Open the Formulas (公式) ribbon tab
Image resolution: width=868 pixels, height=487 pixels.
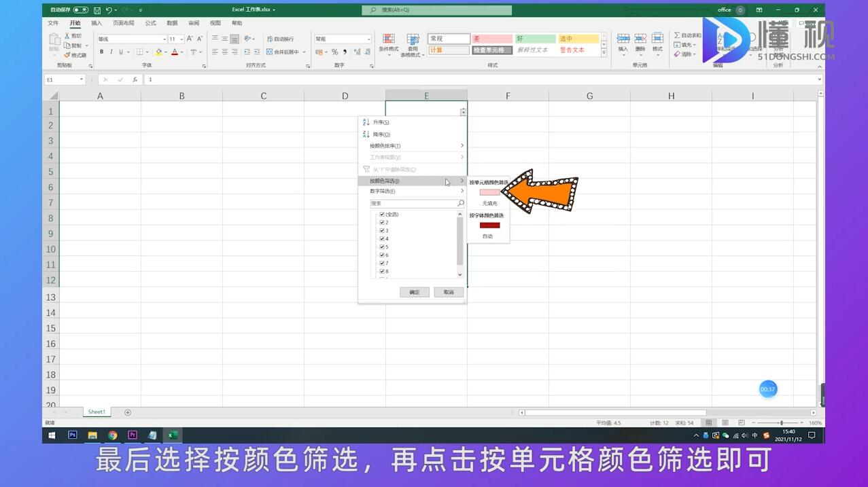click(150, 23)
